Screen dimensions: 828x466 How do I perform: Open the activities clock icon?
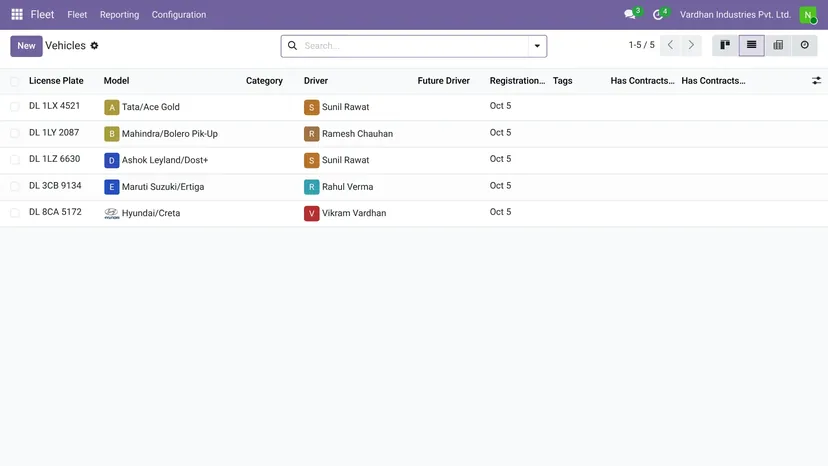point(657,15)
